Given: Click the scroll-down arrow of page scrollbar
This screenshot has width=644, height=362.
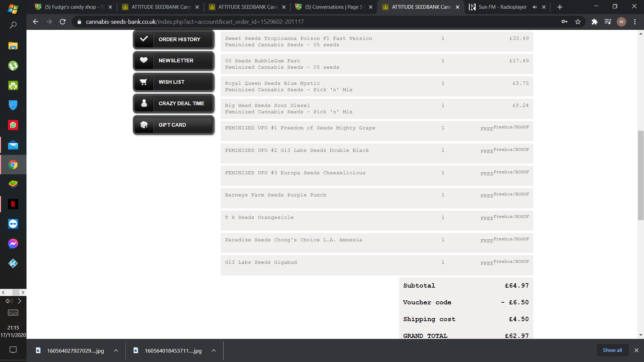Looking at the screenshot, I should tap(641, 335).
